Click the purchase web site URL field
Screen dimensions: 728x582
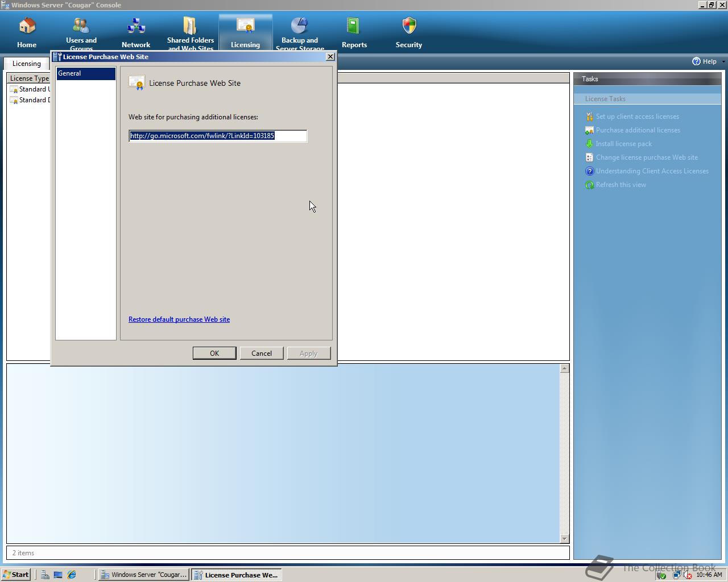coord(218,136)
